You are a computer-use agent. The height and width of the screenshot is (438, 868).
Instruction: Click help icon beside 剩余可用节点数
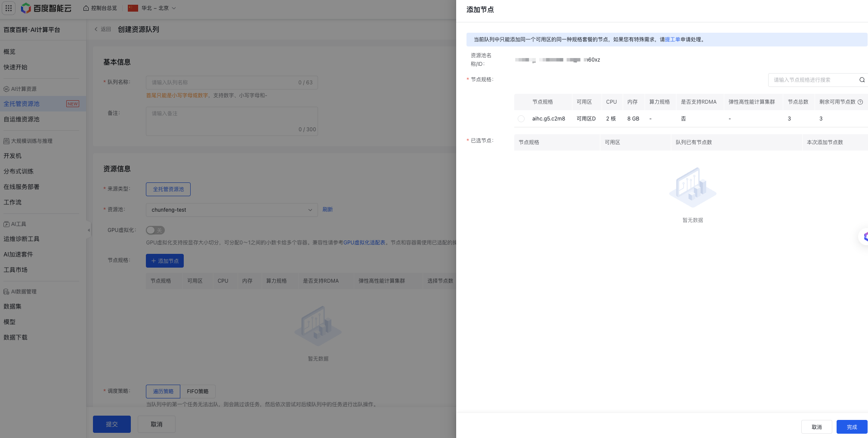860,102
